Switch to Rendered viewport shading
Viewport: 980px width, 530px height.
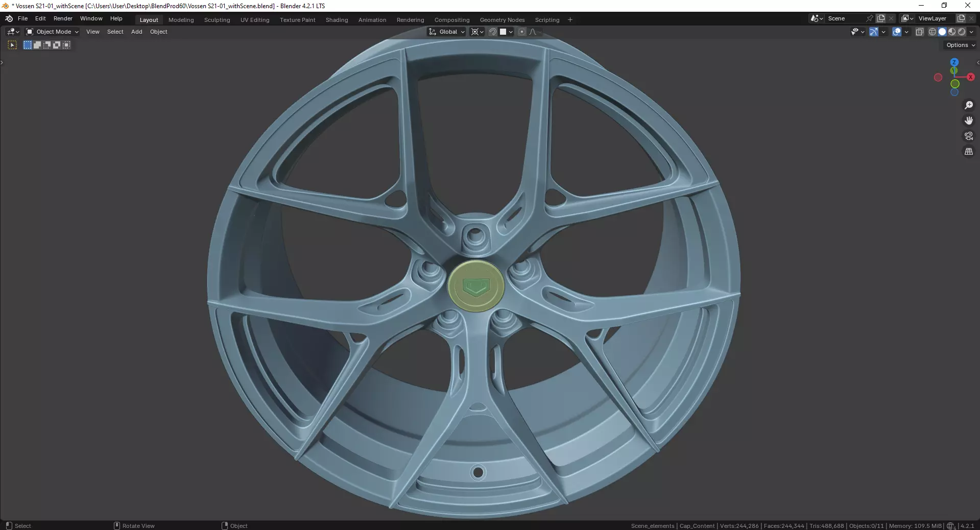[x=962, y=32]
